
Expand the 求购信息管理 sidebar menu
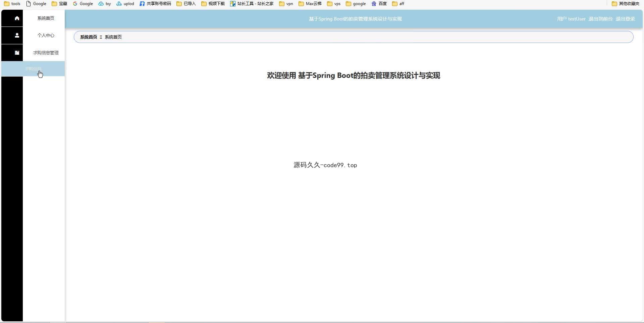pos(46,53)
